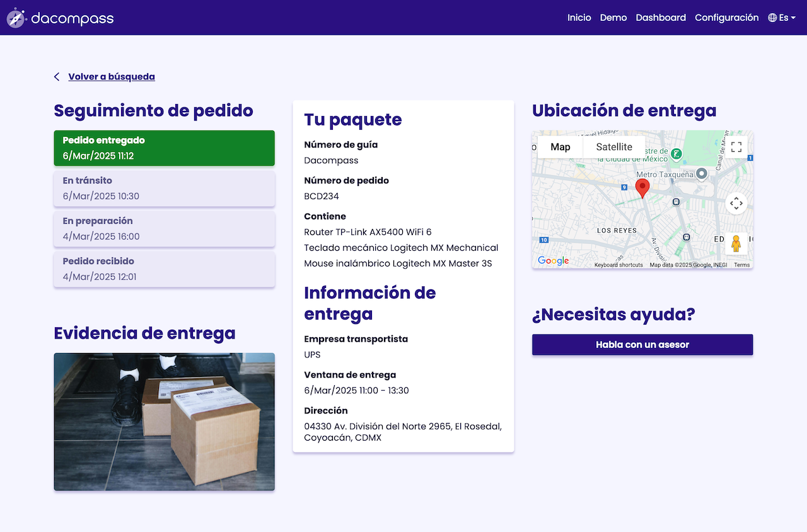Open the map Keyboard shortcuts link
The width and height of the screenshot is (807, 532).
pyautogui.click(x=618, y=265)
